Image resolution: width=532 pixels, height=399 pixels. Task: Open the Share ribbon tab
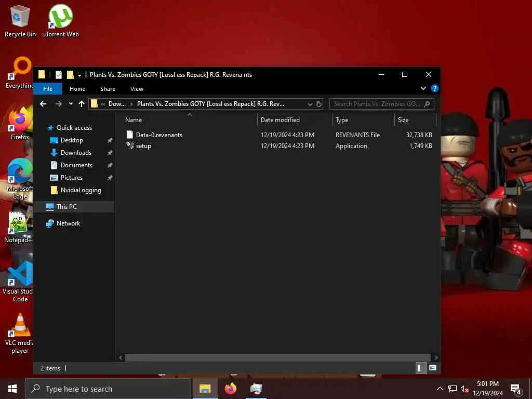coord(108,88)
